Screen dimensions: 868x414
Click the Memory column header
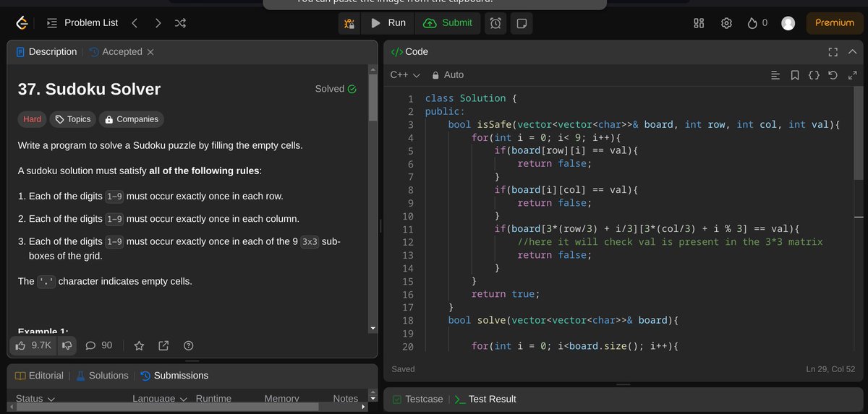pos(282,399)
